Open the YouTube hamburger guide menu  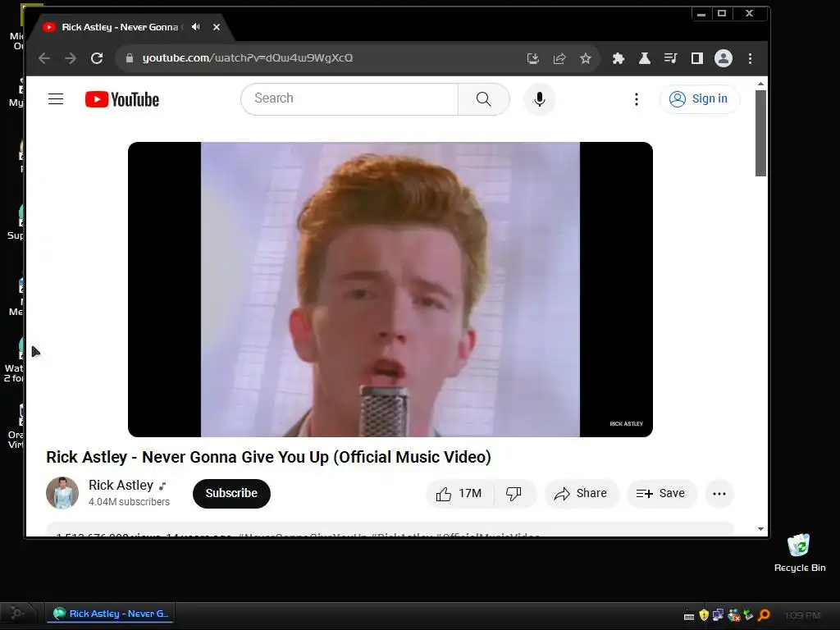pyautogui.click(x=56, y=99)
